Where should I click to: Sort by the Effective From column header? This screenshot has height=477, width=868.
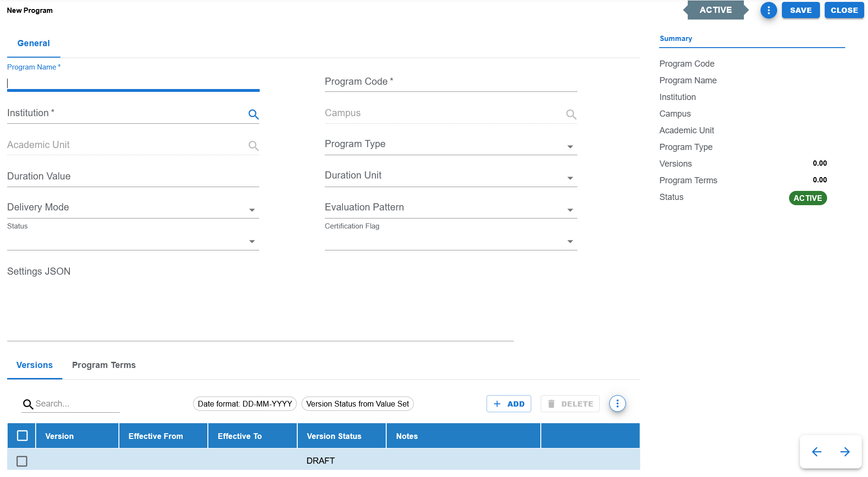(163, 436)
